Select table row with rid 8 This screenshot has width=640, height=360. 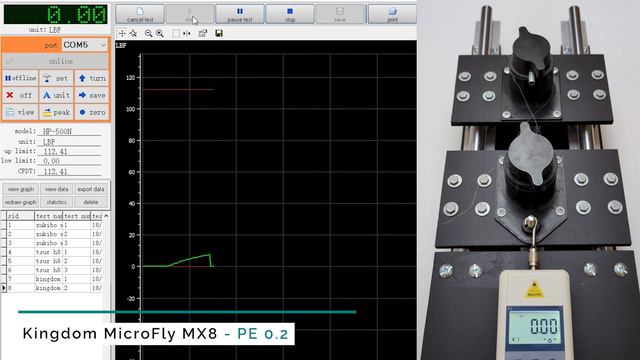pos(52,288)
